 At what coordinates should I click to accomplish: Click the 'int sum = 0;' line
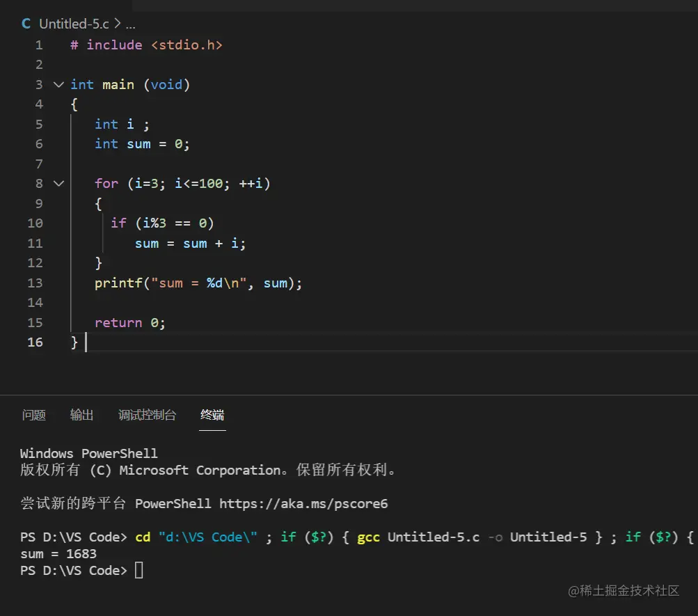click(142, 144)
